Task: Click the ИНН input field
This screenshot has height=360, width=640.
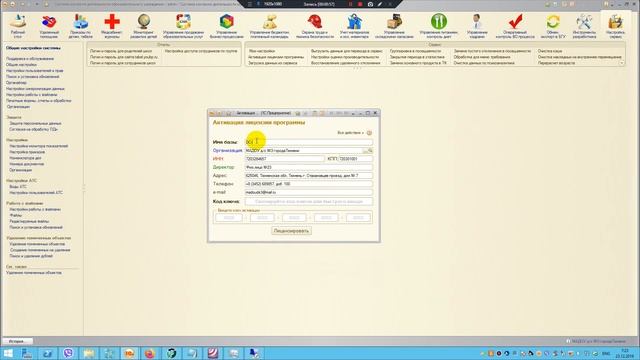Action: 284,159
